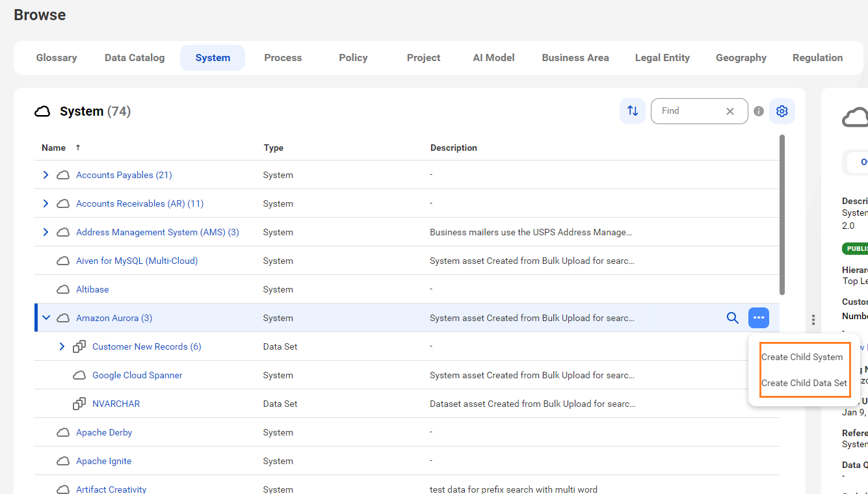Screen dimensions: 868x494
Task: Open the Regulation tab
Action: coord(817,58)
